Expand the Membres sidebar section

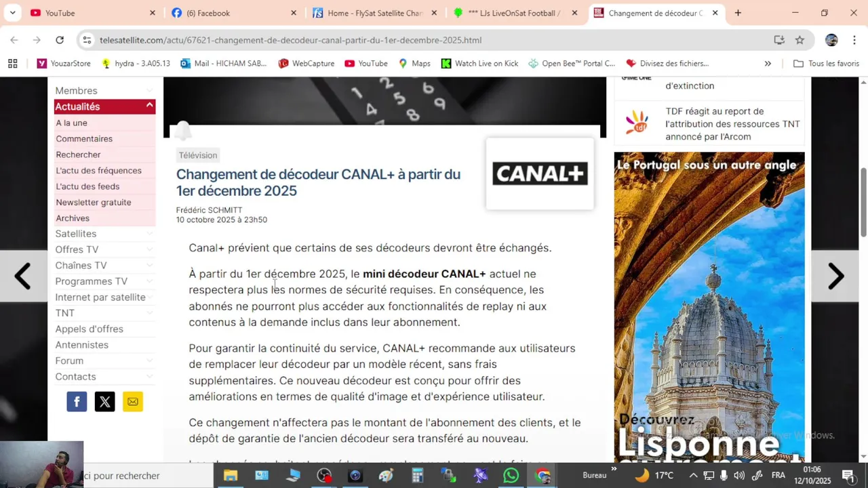[149, 91]
